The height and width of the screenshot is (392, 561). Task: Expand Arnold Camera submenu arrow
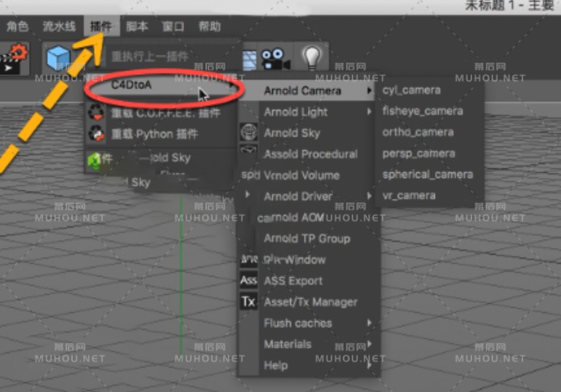(x=369, y=91)
